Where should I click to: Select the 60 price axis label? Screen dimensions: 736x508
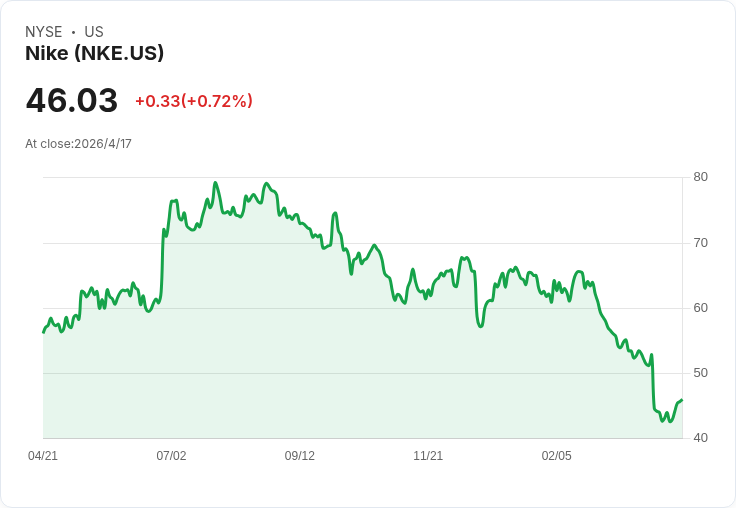701,308
